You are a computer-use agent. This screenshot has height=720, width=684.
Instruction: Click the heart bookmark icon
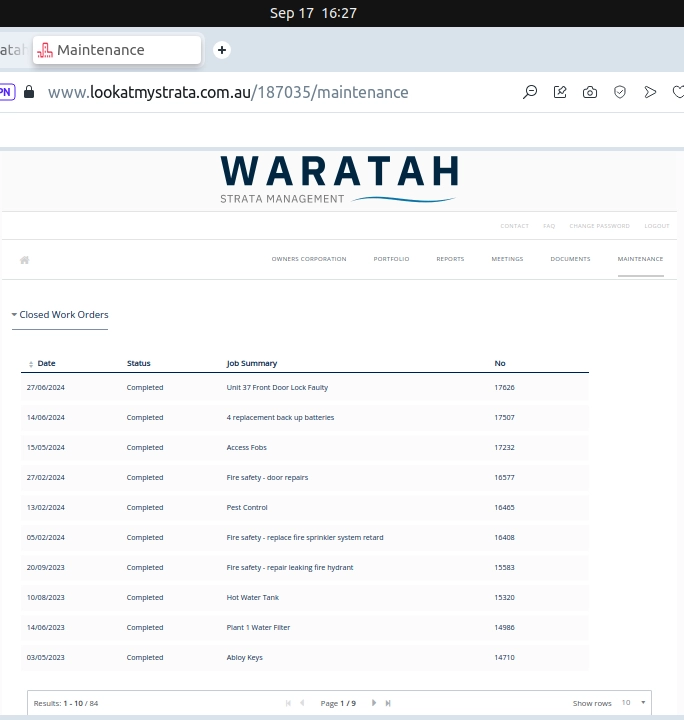coord(678,92)
